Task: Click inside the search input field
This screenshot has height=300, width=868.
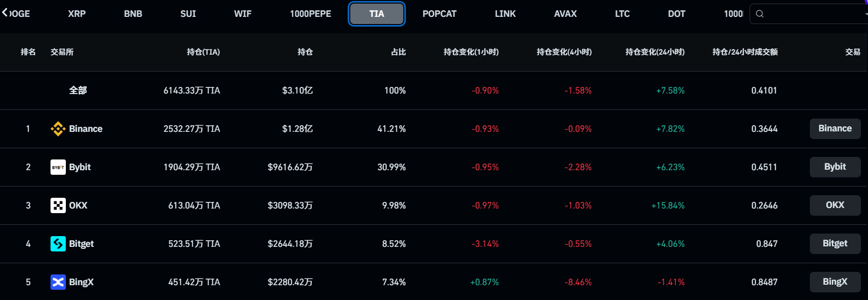Action: click(806, 14)
